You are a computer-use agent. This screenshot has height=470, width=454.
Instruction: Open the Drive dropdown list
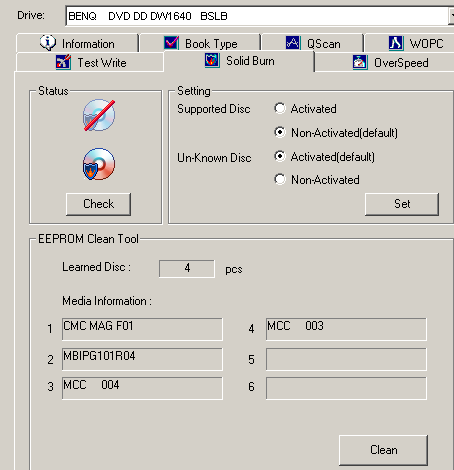(x=451, y=15)
